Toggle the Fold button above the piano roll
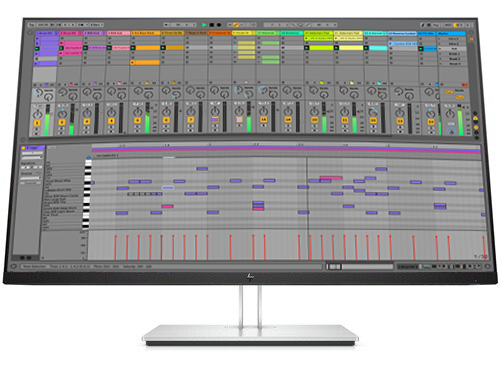 (x=52, y=147)
